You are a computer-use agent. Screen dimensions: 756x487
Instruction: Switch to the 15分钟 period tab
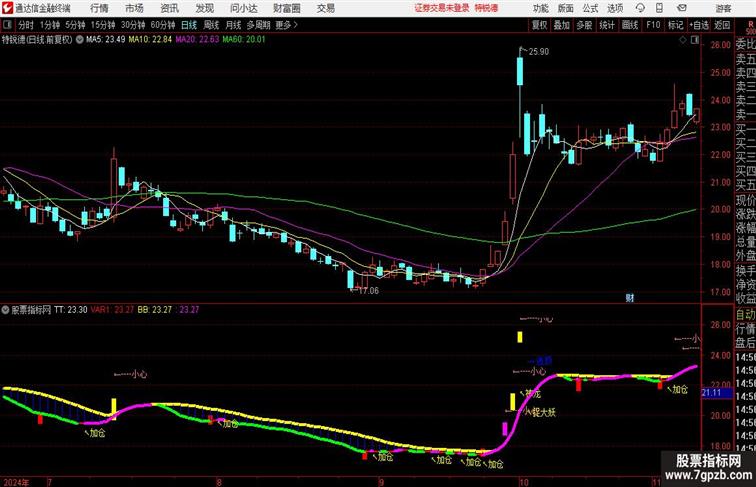click(103, 25)
